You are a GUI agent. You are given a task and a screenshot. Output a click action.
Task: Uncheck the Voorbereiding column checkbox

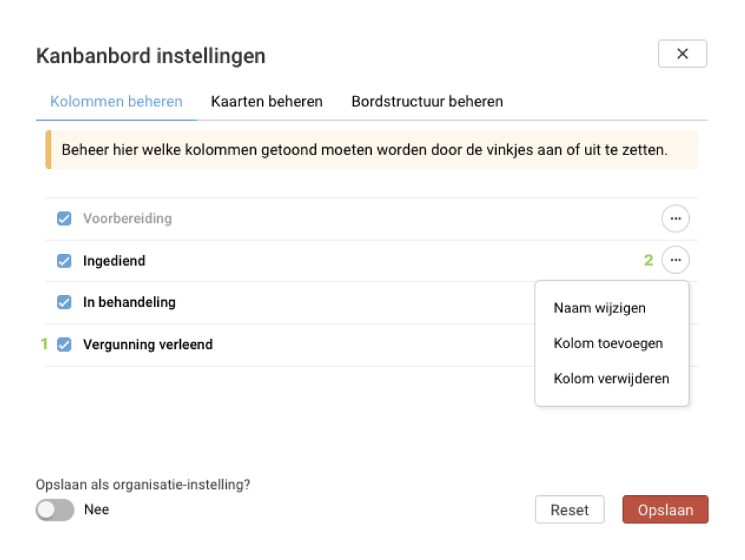[64, 219]
